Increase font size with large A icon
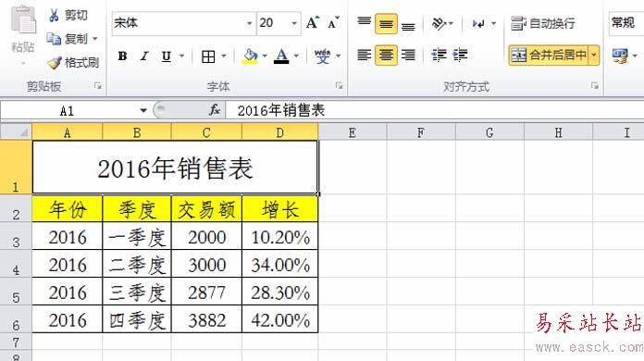Viewport: 644px width, 361px height. coord(312,22)
